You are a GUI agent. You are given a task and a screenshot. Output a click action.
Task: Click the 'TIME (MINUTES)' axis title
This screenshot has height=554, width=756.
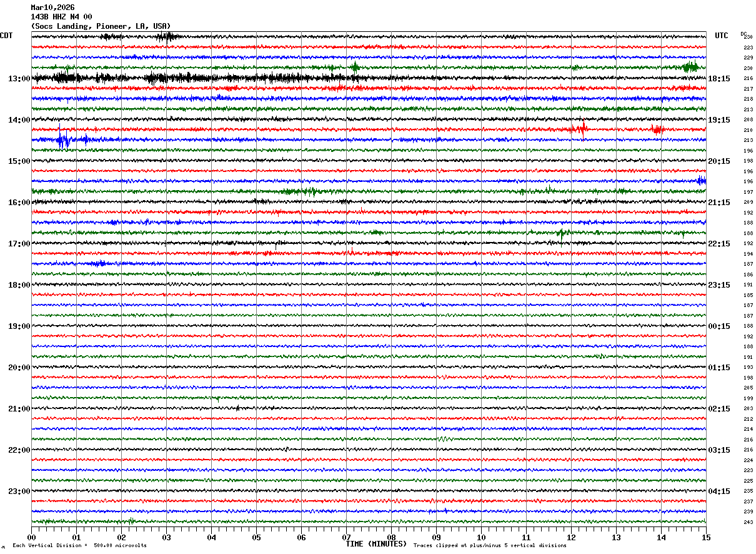coord(376,544)
